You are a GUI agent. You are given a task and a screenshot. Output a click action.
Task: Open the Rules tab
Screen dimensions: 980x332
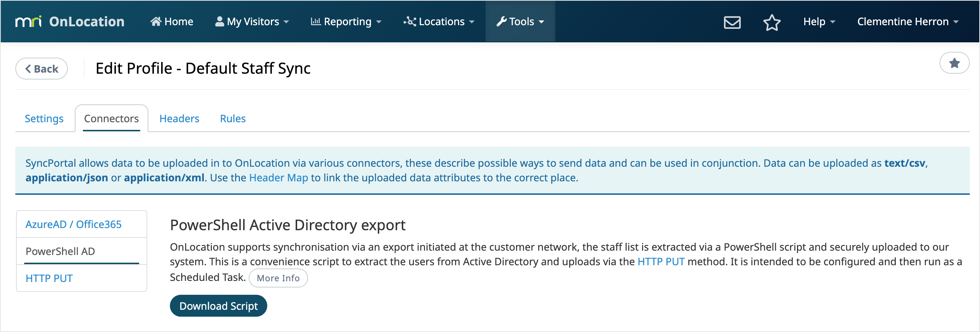tap(233, 119)
